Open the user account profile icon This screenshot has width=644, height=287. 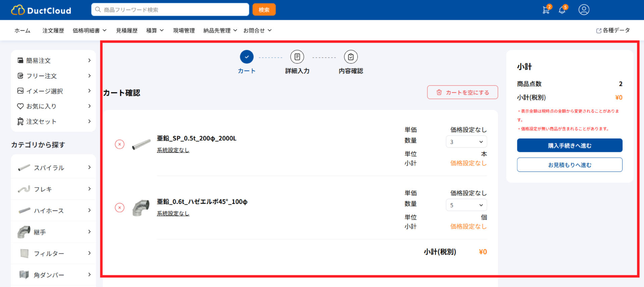point(584,10)
